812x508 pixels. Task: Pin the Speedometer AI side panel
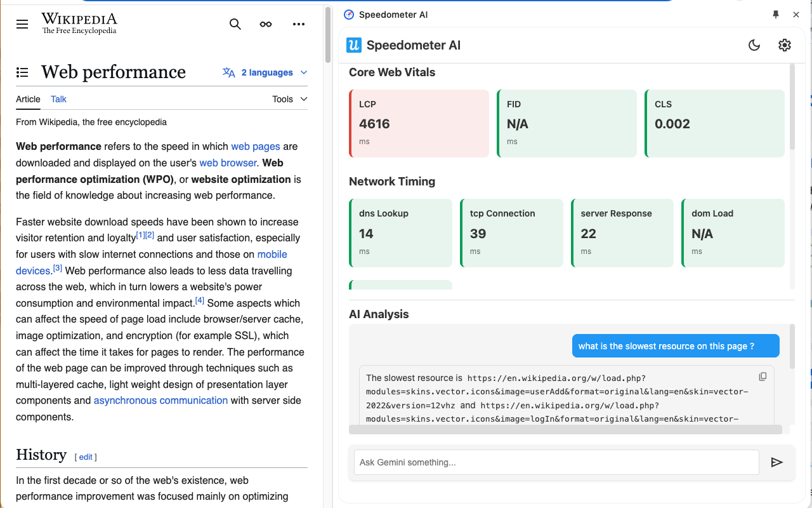click(x=775, y=15)
